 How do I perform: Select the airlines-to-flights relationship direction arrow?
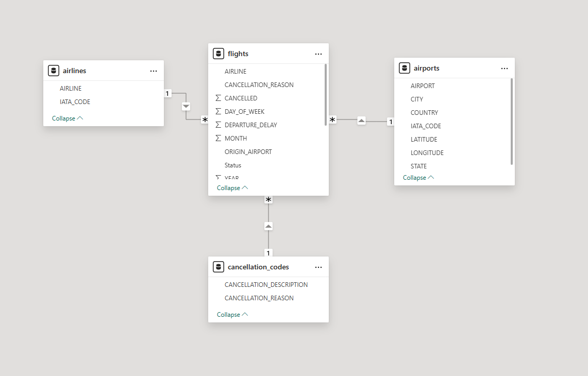coord(186,106)
